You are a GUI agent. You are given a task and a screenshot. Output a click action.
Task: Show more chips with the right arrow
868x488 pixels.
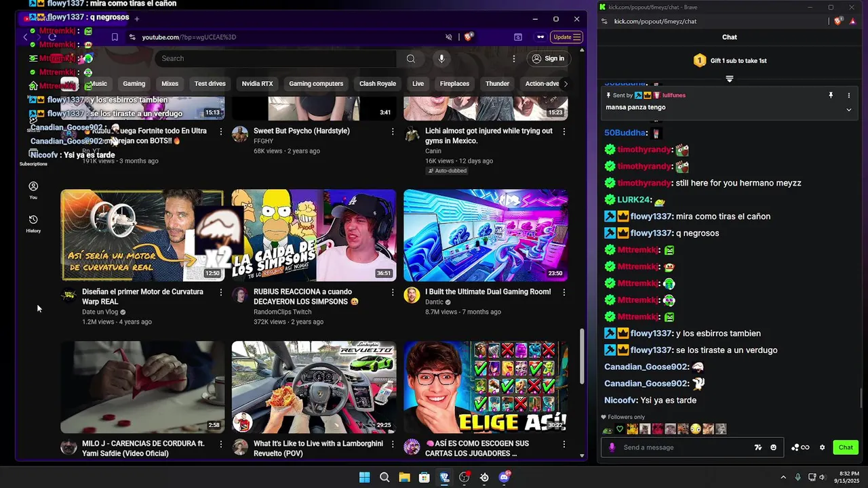pyautogui.click(x=566, y=83)
